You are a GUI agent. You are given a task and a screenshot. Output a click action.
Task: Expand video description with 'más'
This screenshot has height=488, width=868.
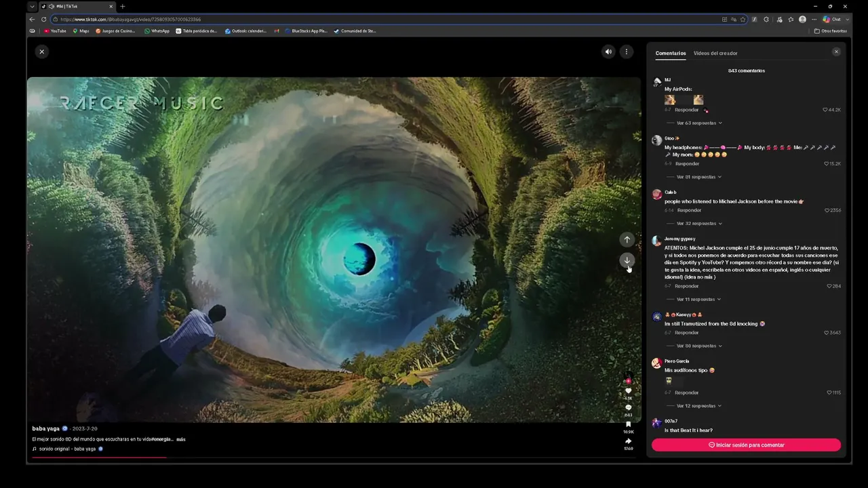click(181, 439)
